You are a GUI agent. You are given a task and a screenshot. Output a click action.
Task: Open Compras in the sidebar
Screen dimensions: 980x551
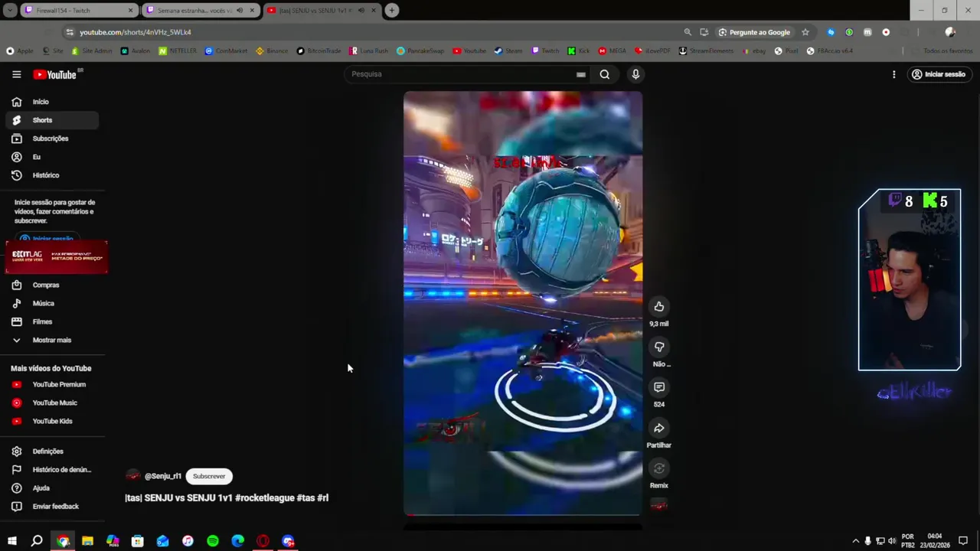52,285
